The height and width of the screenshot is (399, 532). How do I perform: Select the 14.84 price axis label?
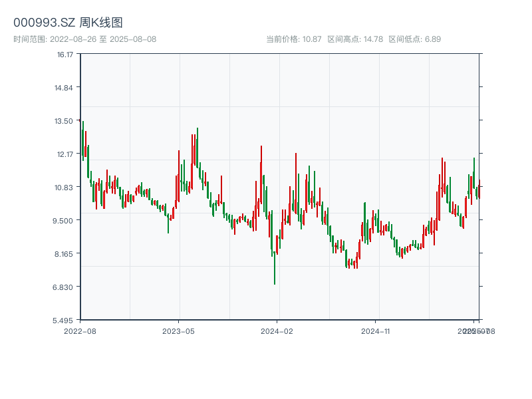[65, 88]
